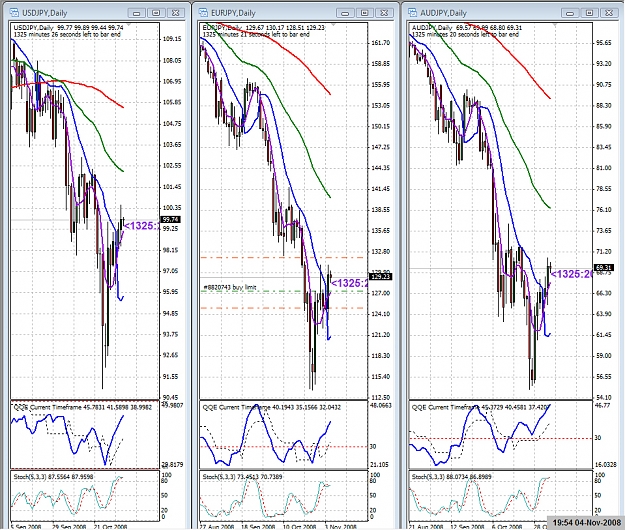The image size is (625, 530).
Task: Click the 19:54 04-Nov-2008 timestamp
Action: pos(587,522)
